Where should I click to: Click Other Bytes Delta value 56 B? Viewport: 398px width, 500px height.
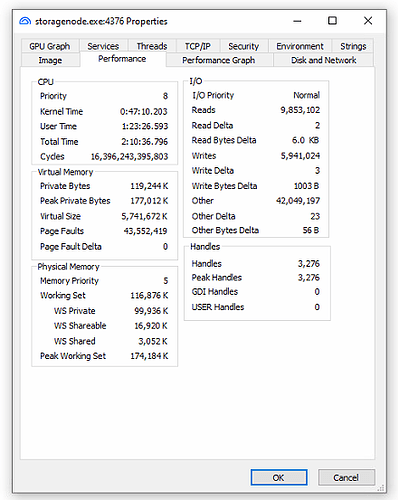point(311,230)
